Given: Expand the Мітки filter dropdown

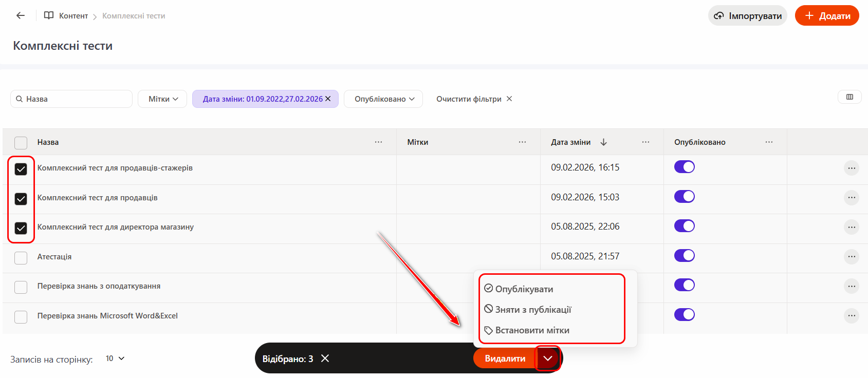Looking at the screenshot, I should click(x=162, y=99).
